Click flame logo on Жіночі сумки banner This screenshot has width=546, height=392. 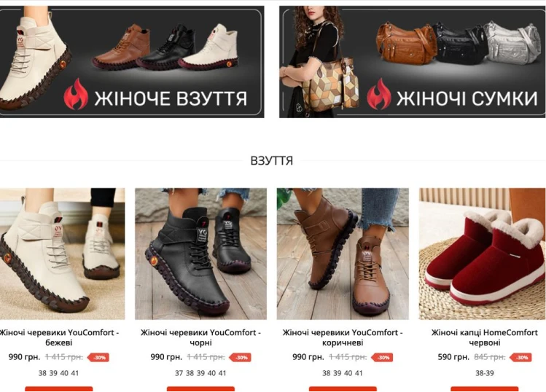[x=378, y=94]
